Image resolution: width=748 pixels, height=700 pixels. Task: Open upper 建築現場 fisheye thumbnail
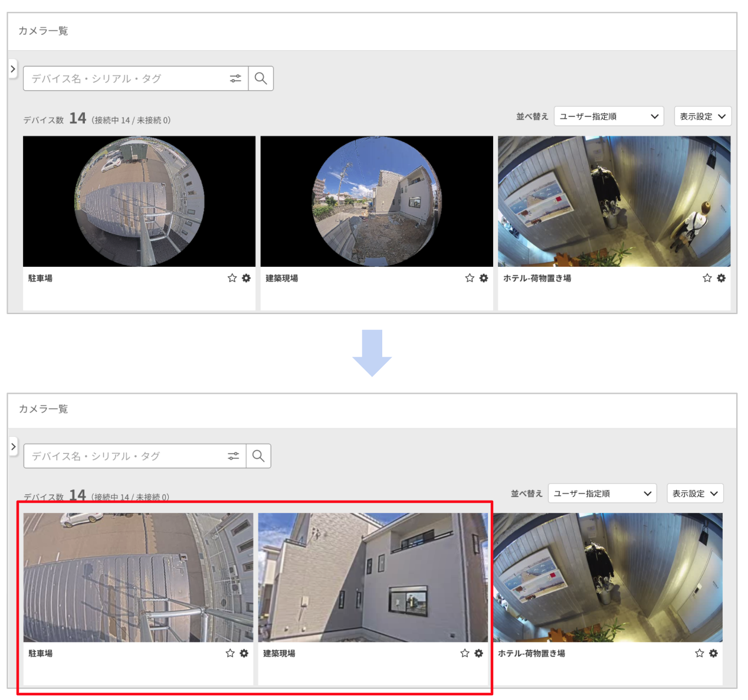[376, 201]
